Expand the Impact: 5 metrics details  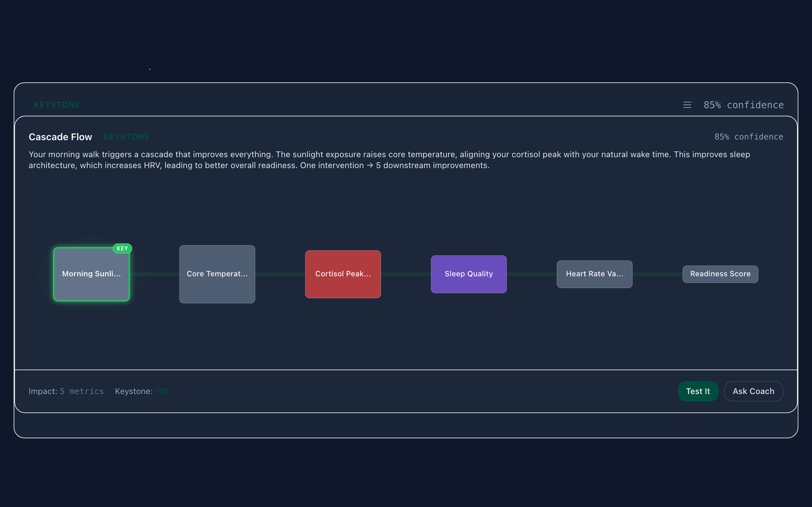click(x=66, y=391)
